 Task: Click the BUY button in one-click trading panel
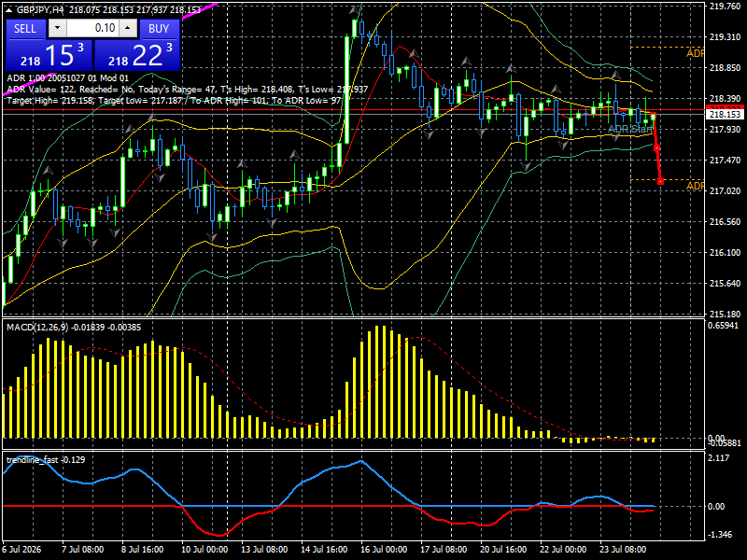159,29
